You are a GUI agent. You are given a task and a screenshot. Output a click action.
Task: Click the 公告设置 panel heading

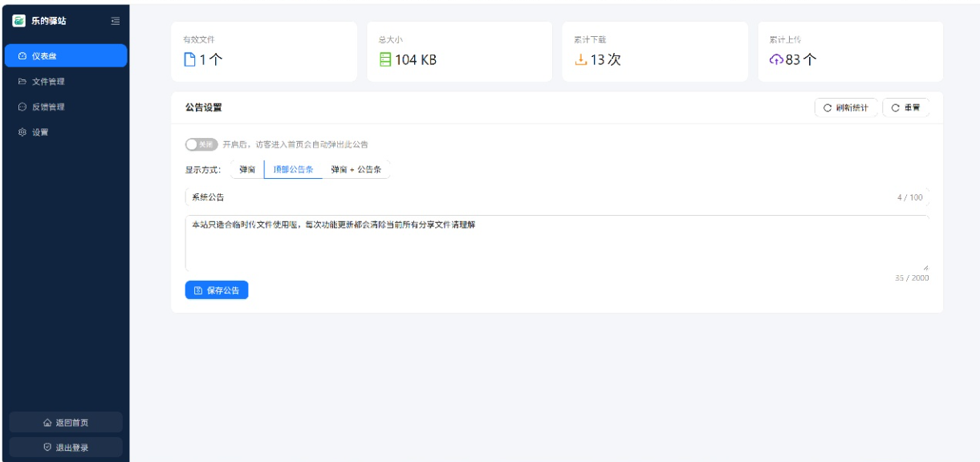pos(204,107)
